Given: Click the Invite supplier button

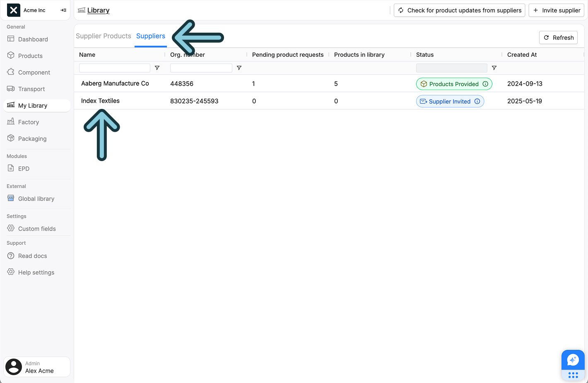Looking at the screenshot, I should (556, 10).
